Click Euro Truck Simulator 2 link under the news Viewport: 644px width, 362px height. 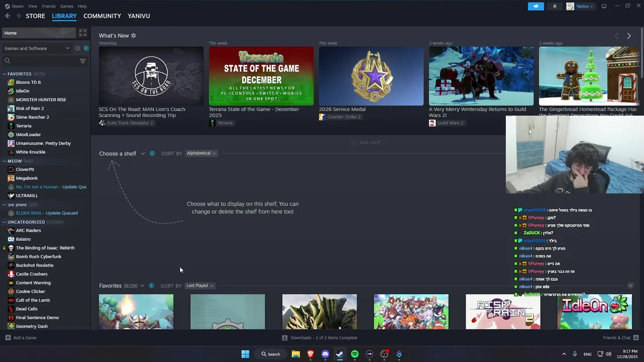tap(130, 123)
